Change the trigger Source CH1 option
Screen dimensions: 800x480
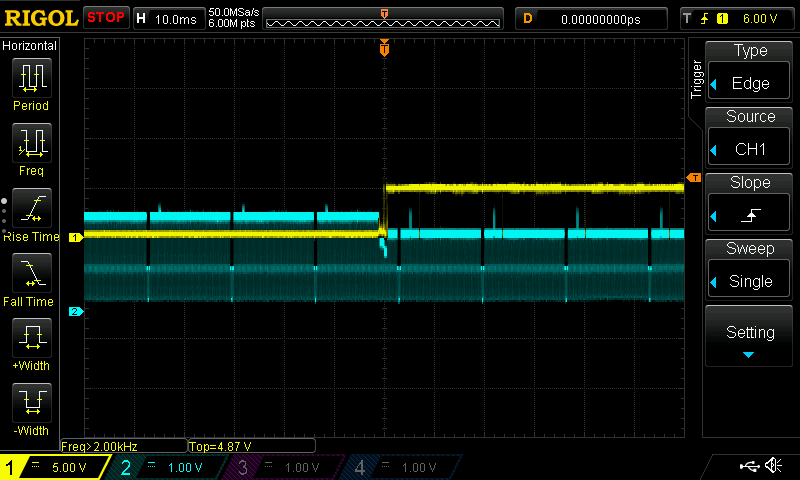(x=750, y=138)
